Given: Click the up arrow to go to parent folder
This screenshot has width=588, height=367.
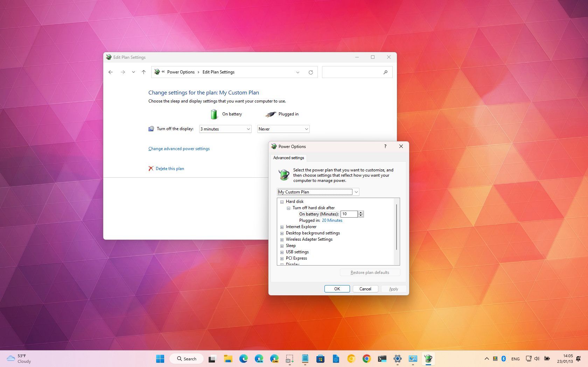Looking at the screenshot, I should 143,72.
